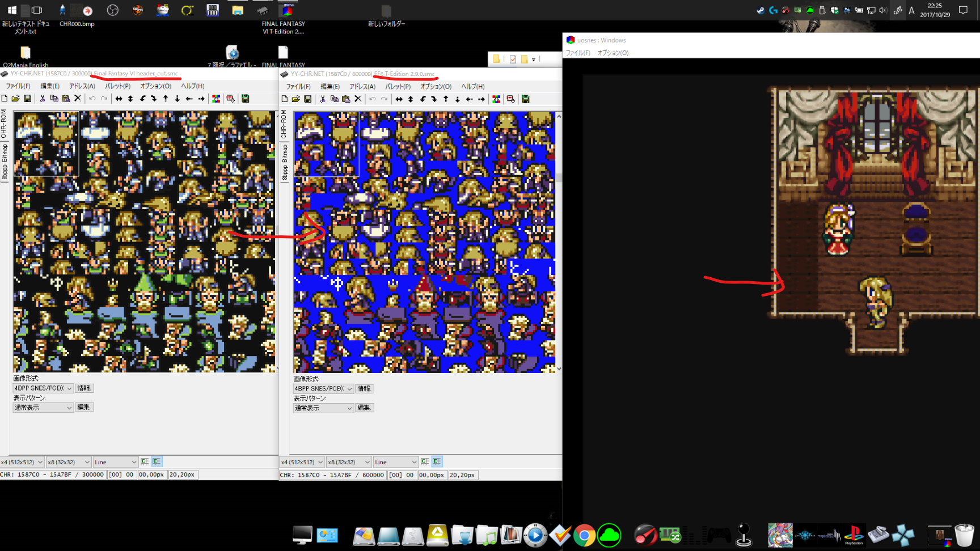Click vertical flip icon in header_cut.smc window

click(130, 99)
